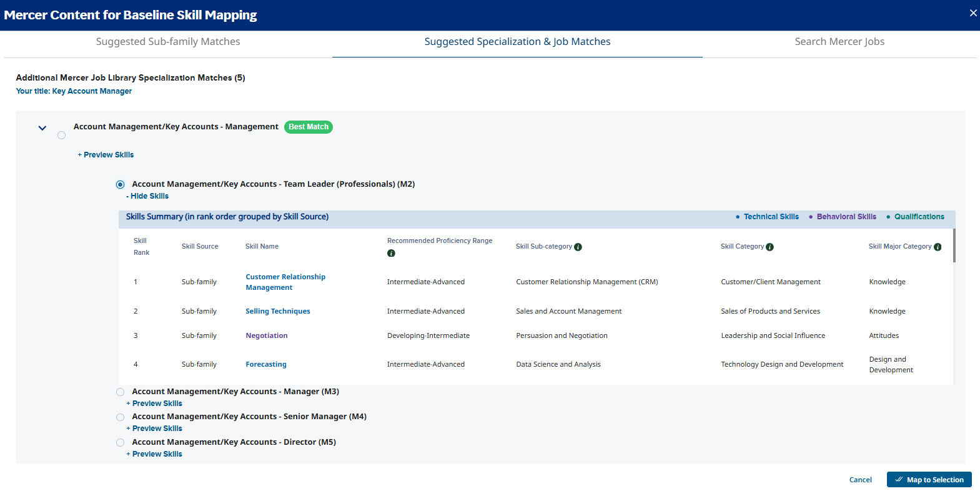This screenshot has width=980, height=491.
Task: Open the Suggested Specialization & Job Matches tab
Action: 517,42
